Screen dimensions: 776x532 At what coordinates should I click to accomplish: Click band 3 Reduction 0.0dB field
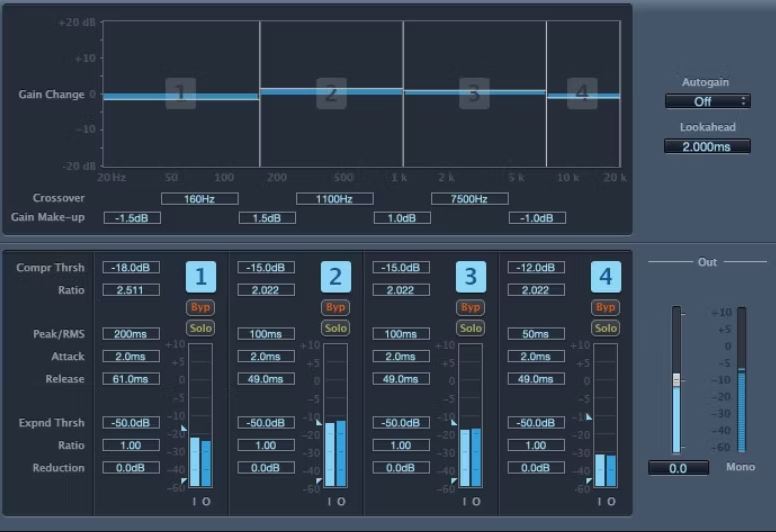click(401, 468)
